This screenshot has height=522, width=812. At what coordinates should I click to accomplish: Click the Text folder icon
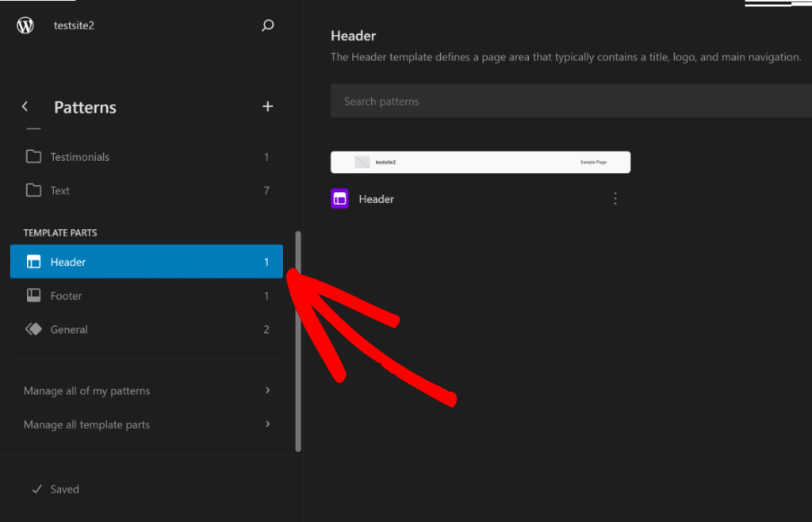(x=33, y=190)
